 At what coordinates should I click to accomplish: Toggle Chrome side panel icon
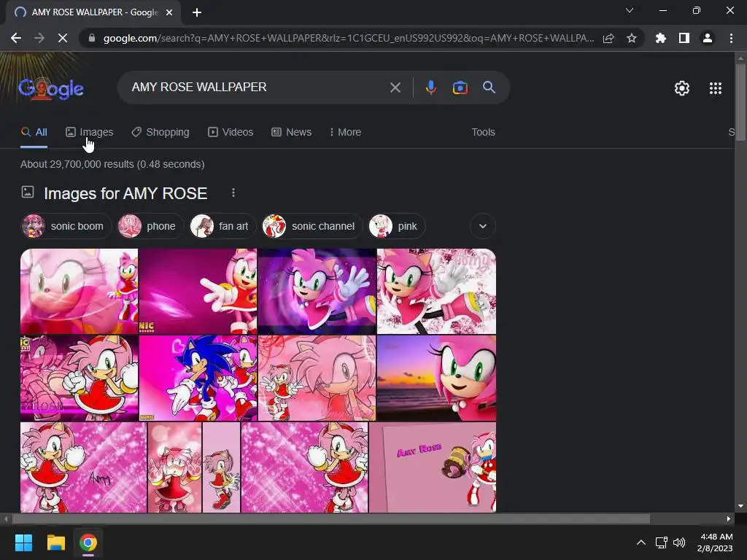[684, 38]
